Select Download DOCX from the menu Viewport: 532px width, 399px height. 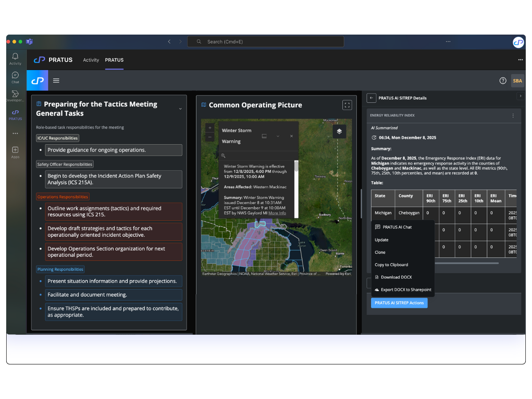click(397, 277)
